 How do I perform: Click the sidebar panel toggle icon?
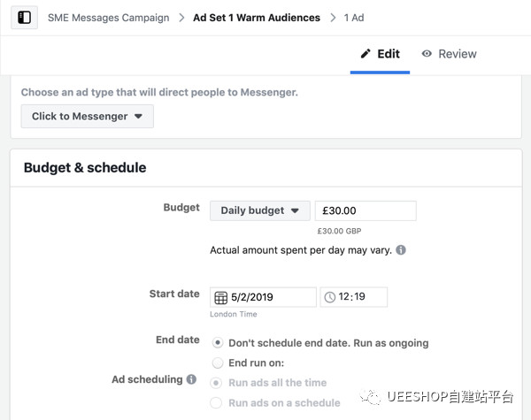[x=25, y=18]
